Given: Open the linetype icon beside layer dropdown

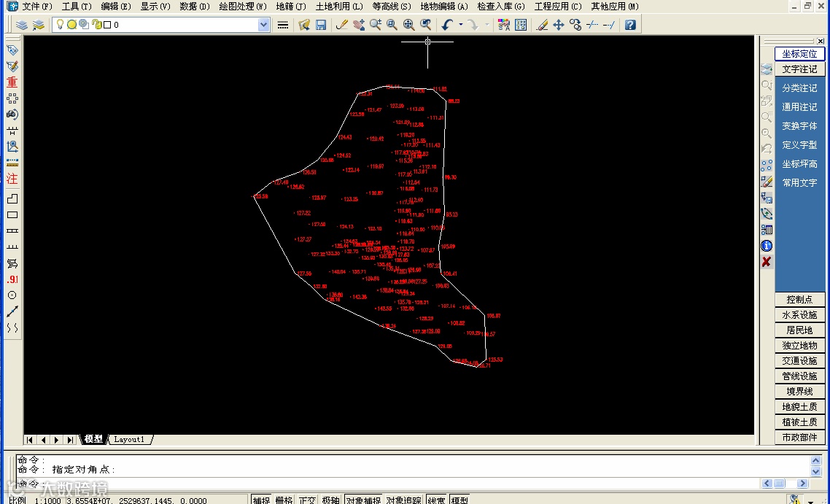Looking at the screenshot, I should click(283, 25).
